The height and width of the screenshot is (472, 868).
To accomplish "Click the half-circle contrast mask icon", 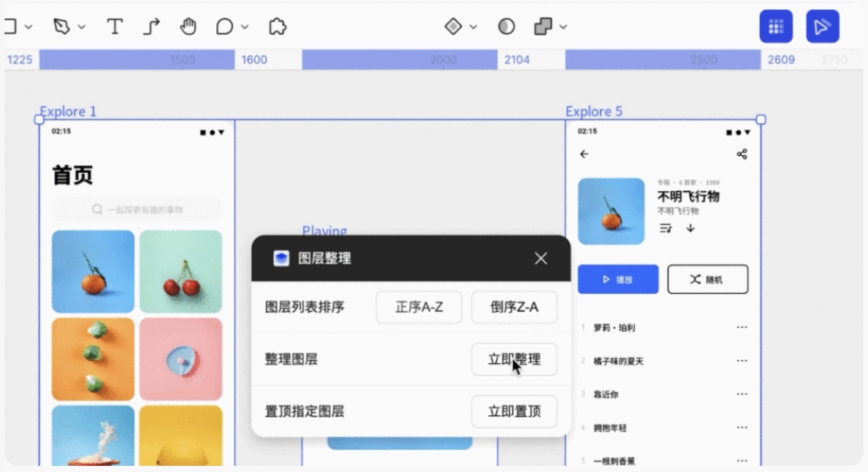I will point(506,27).
